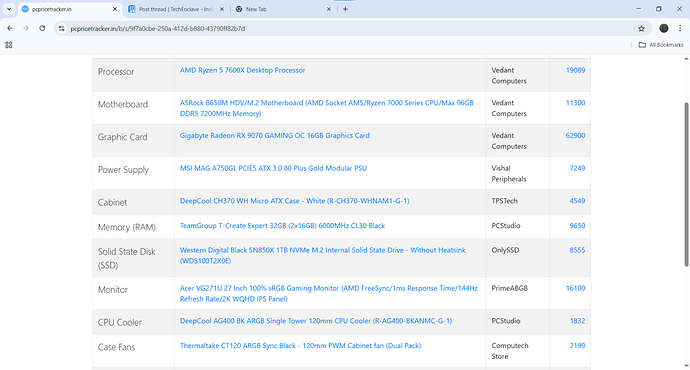Select the Motherboard category cell
The image size is (690, 370).
pos(133,108)
